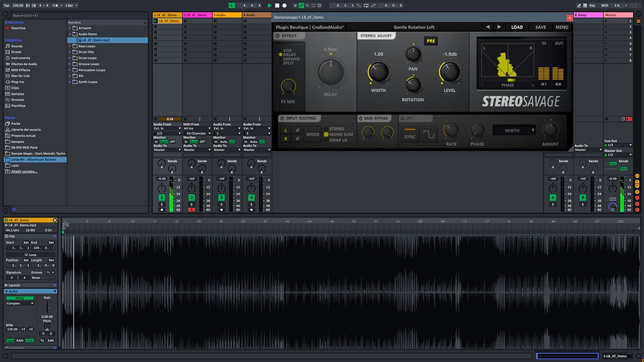Expand the Artwork folder

click(x=70, y=28)
